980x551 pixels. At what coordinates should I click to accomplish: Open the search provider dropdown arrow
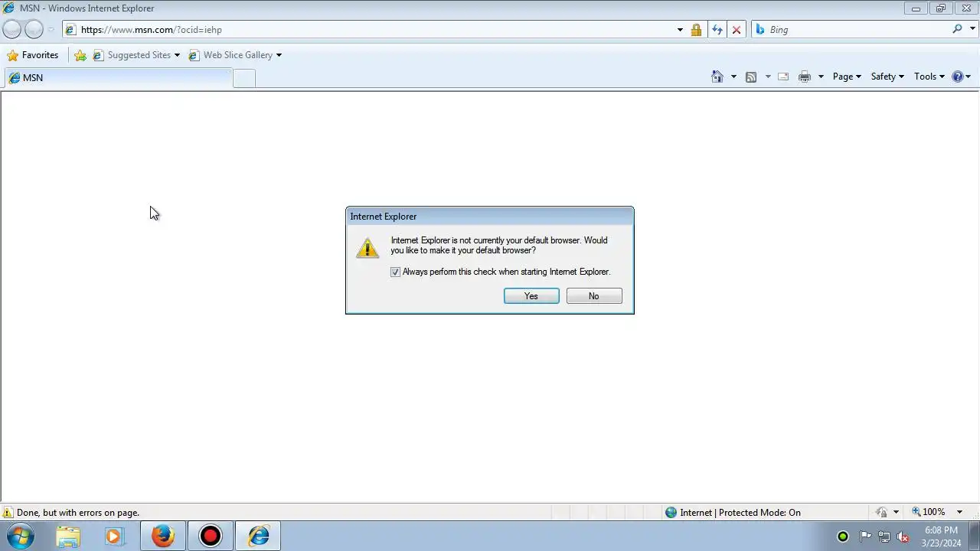[x=972, y=30]
